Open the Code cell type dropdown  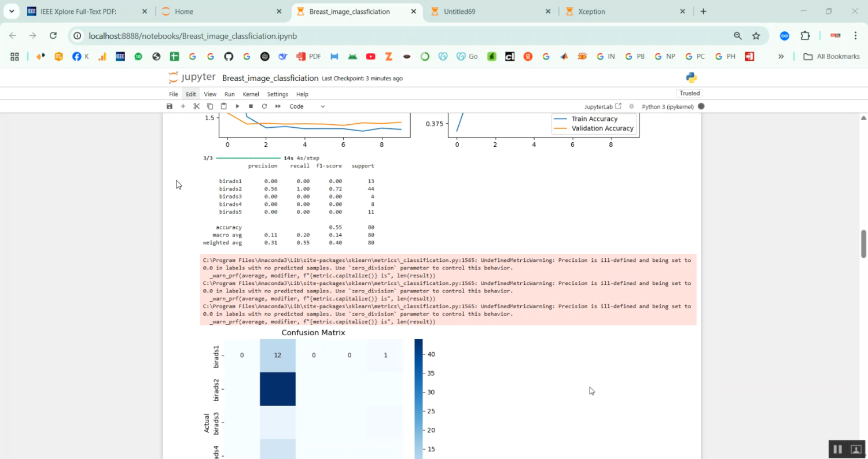307,106
